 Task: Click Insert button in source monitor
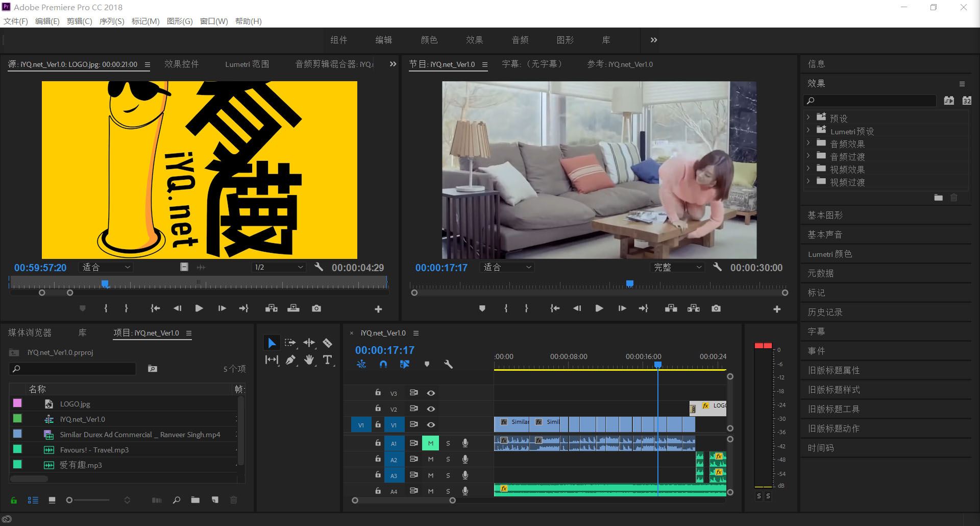tap(272, 308)
